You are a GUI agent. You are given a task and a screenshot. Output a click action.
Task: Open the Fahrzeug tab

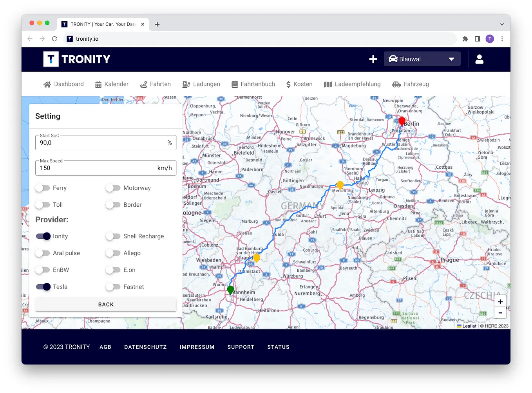[x=411, y=84]
